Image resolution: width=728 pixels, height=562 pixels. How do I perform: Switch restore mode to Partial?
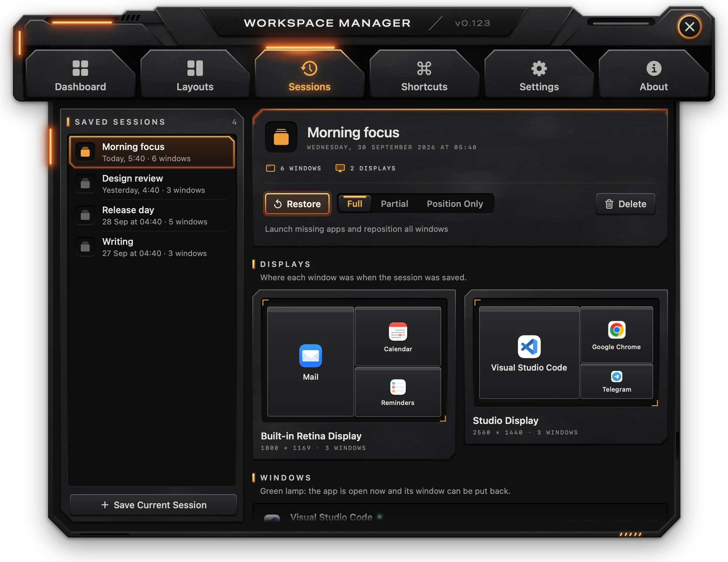(395, 204)
